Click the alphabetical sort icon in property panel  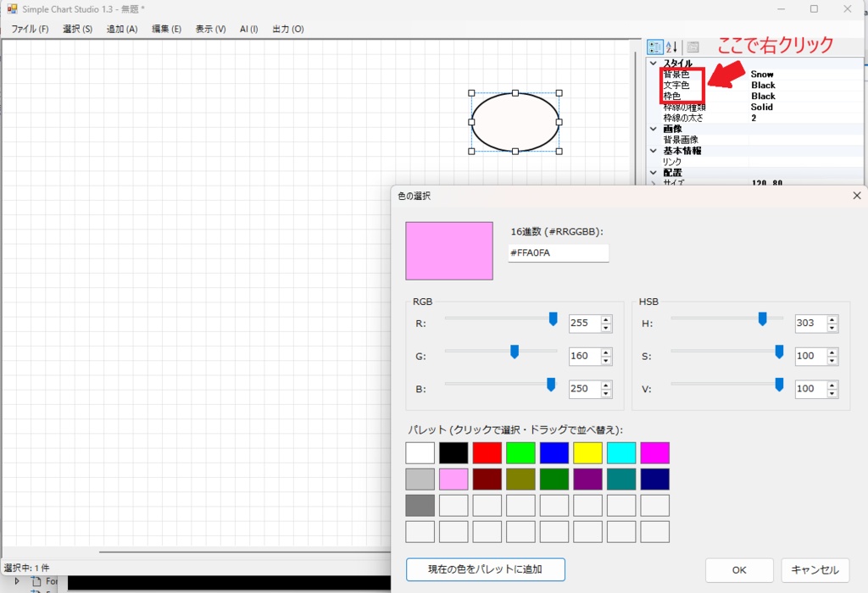(671, 47)
